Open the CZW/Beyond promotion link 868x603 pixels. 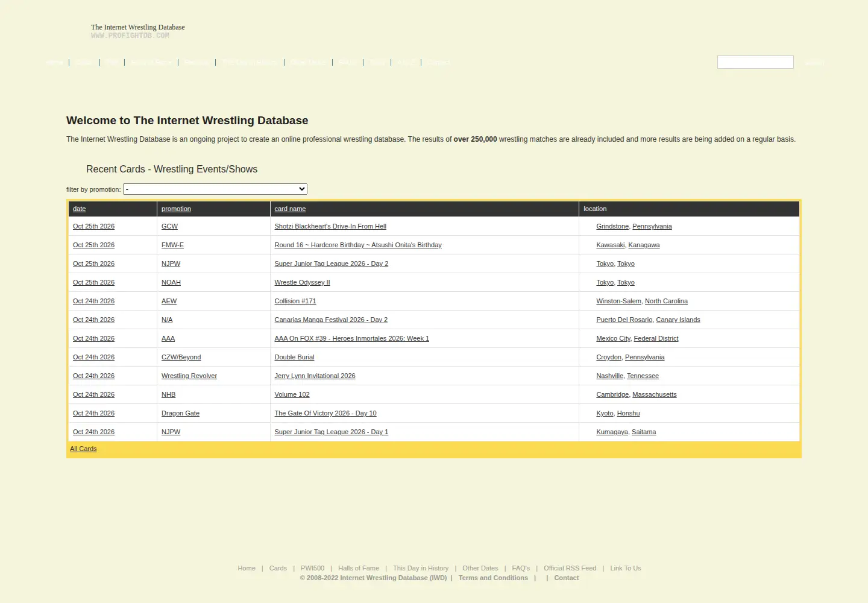[181, 357]
